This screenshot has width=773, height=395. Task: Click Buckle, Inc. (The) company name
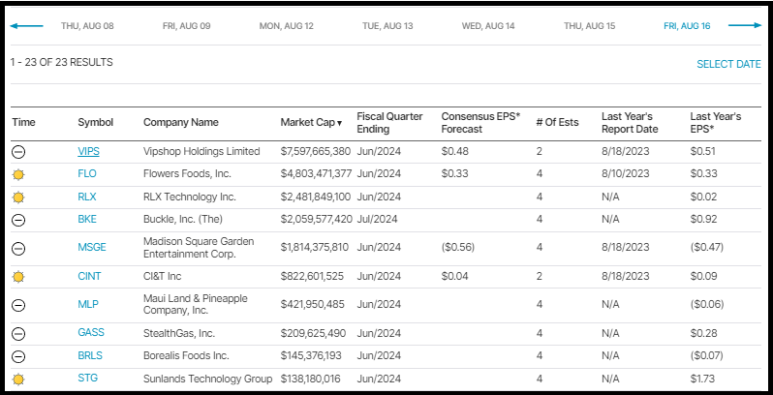183,219
